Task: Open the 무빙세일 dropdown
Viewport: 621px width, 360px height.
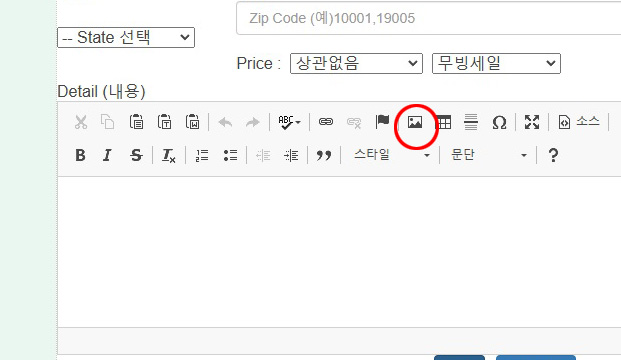Action: click(x=496, y=63)
